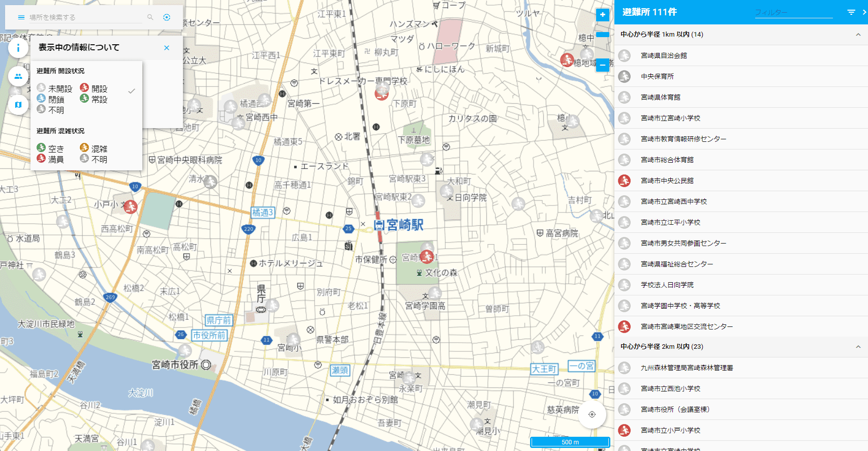Image resolution: width=868 pixels, height=451 pixels.
Task: Click the 宮崎駅 station label on map
Action: pos(405,225)
